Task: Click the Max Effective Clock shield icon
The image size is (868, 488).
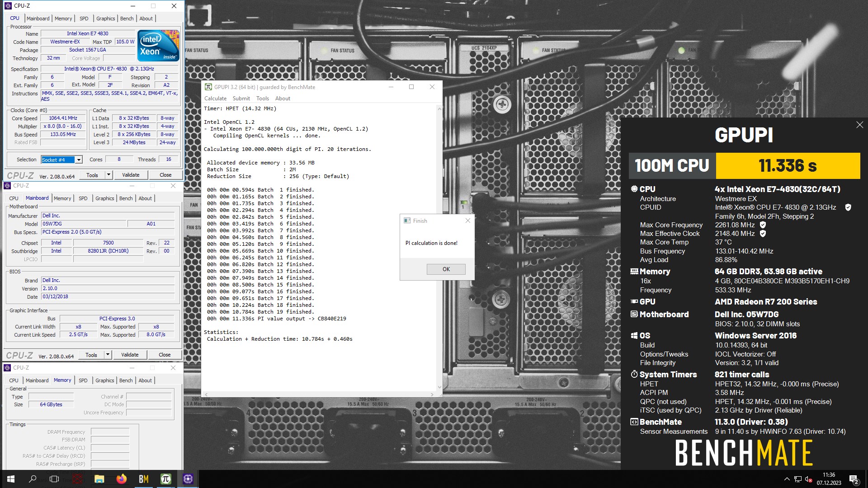Action: tap(763, 234)
